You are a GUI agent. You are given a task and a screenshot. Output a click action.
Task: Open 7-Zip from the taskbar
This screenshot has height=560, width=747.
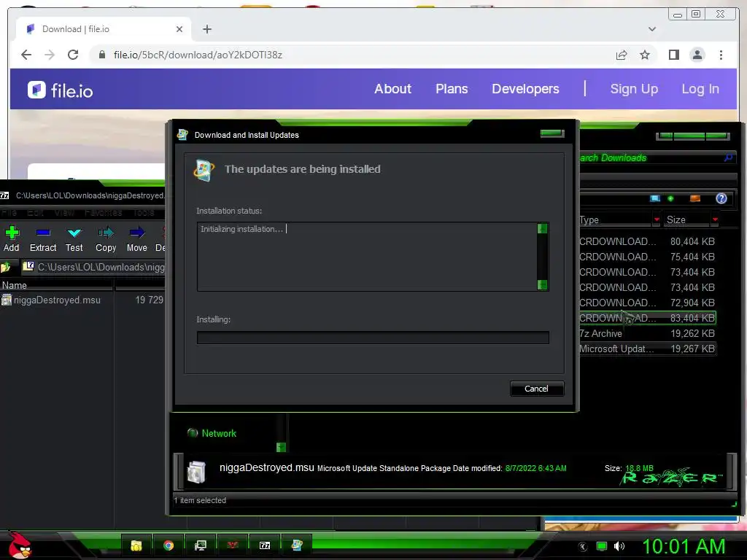pos(264,545)
